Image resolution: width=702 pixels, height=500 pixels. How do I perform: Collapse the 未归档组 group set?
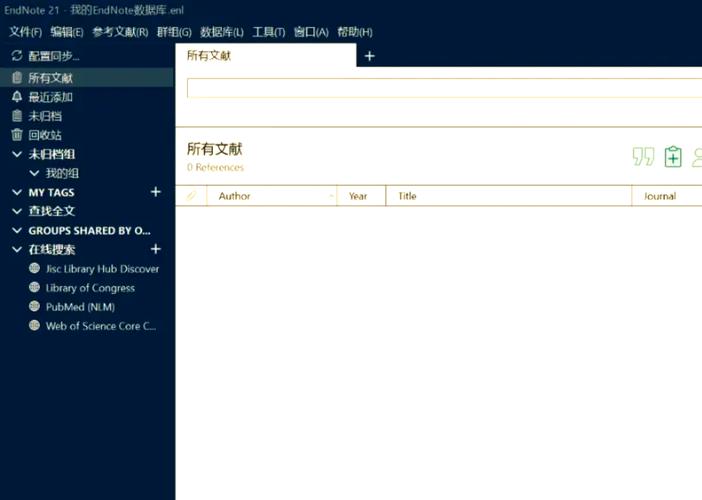(x=17, y=154)
